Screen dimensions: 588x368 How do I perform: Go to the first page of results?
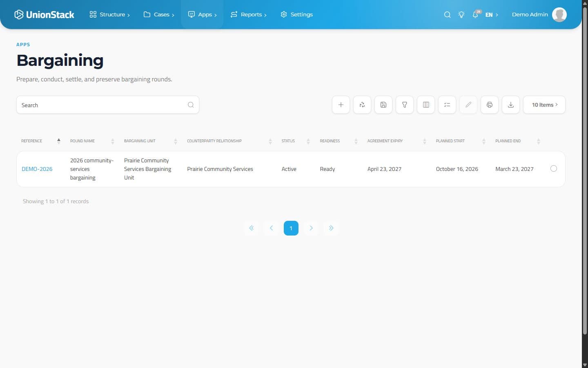[251, 228]
